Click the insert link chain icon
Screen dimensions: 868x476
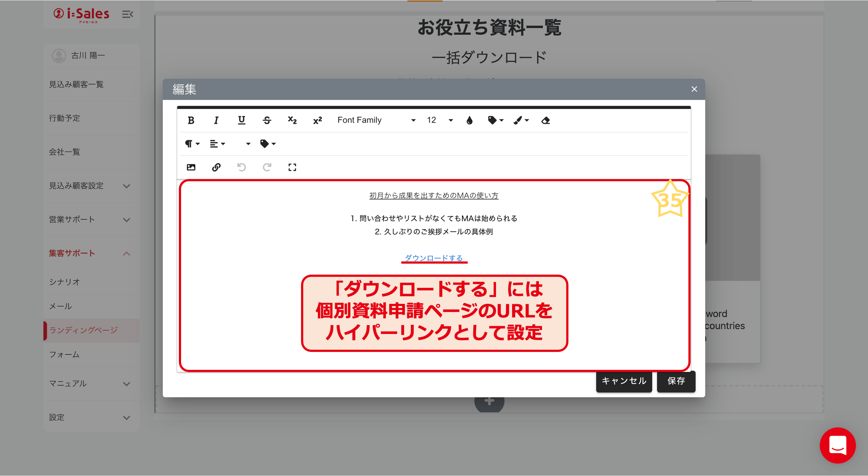pyautogui.click(x=216, y=167)
